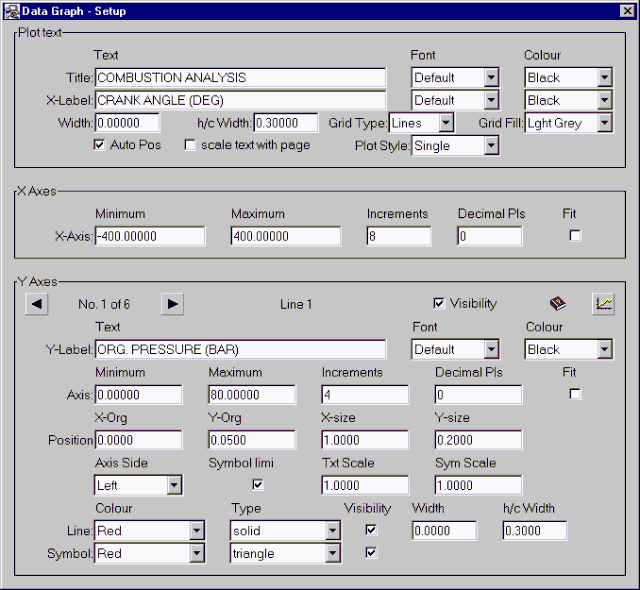Image resolution: width=640 pixels, height=590 pixels.
Task: Open the Line Type solid dropdown
Action: coord(333,530)
